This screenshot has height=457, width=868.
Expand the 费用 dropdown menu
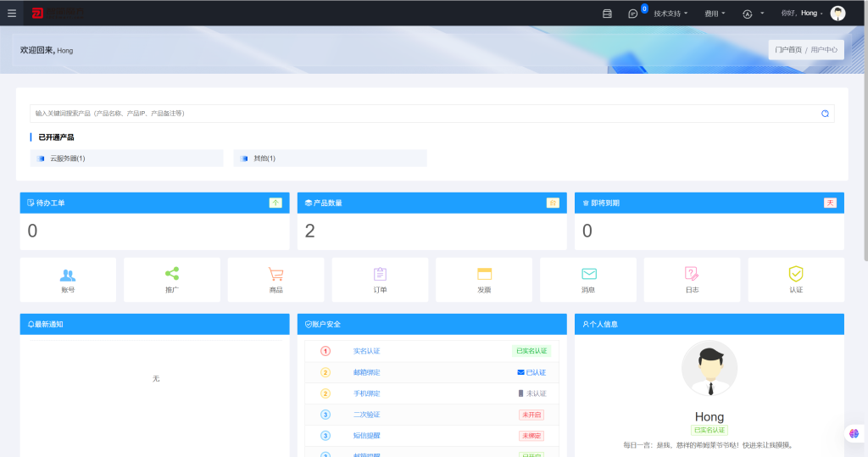(x=715, y=14)
